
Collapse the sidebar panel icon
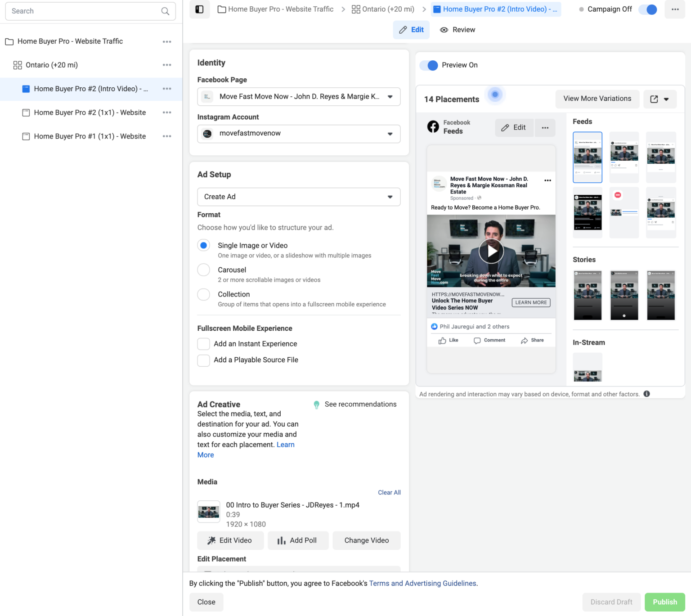(x=200, y=9)
